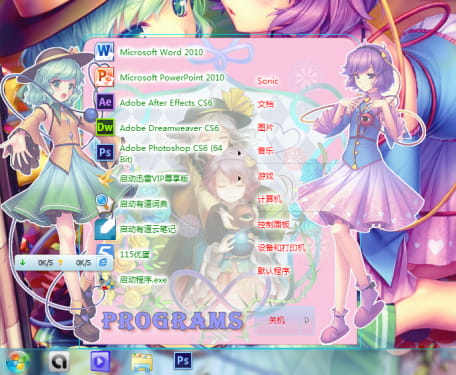The width and height of the screenshot is (456, 375).
Task: Open the gray 'a' app on taskbar
Action: click(x=59, y=362)
